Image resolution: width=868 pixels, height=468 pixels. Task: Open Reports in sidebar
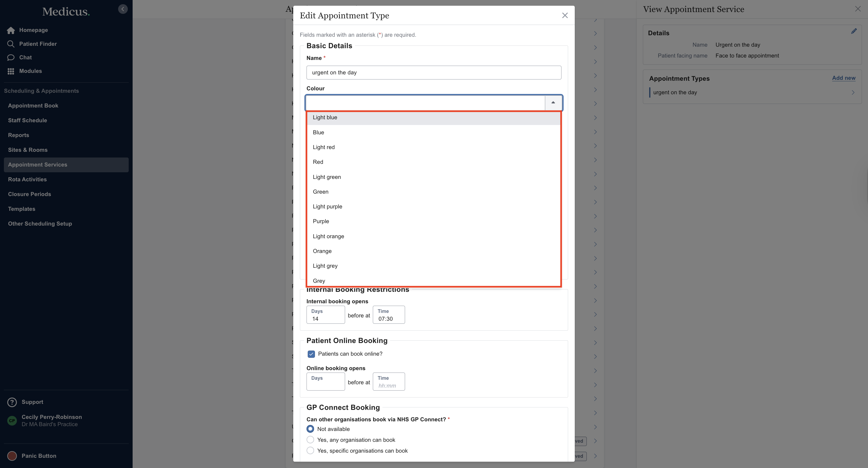[x=66, y=135]
